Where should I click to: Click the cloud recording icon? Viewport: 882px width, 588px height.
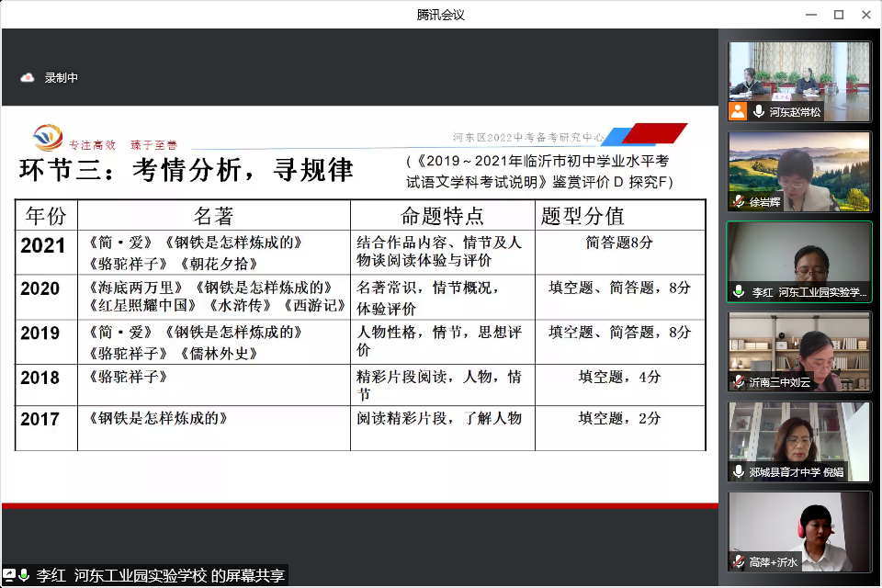(x=28, y=78)
